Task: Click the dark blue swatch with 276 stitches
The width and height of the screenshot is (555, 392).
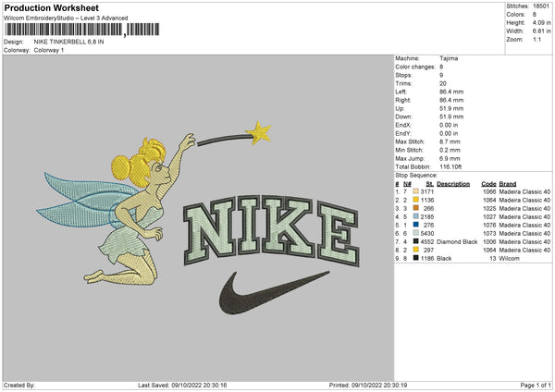Action: [415, 225]
